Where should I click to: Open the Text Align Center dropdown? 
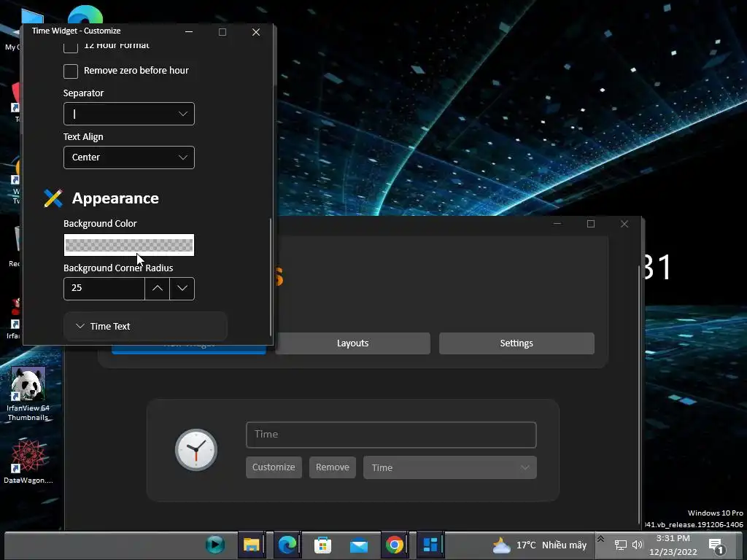point(128,157)
